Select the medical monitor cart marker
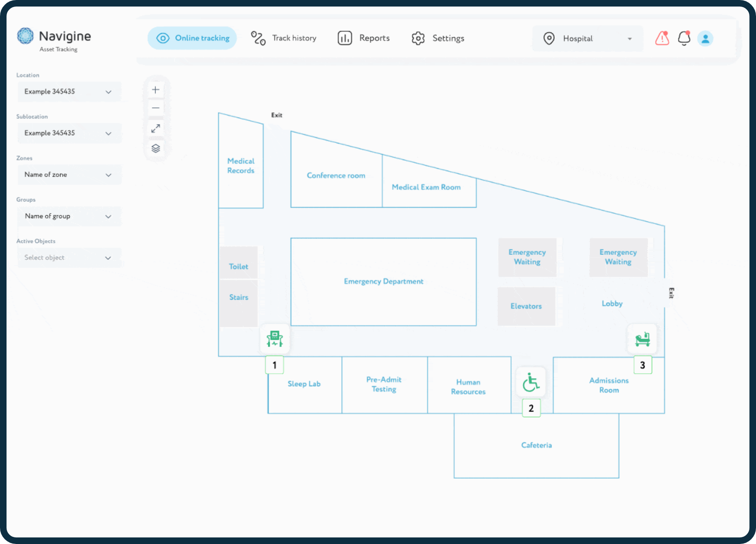The height and width of the screenshot is (544, 756). tap(275, 339)
